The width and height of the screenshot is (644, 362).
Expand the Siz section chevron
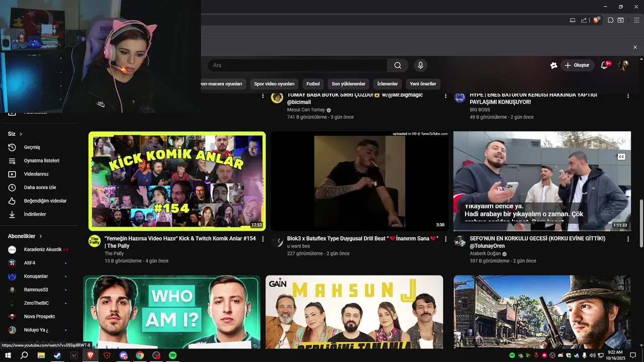tap(21, 134)
